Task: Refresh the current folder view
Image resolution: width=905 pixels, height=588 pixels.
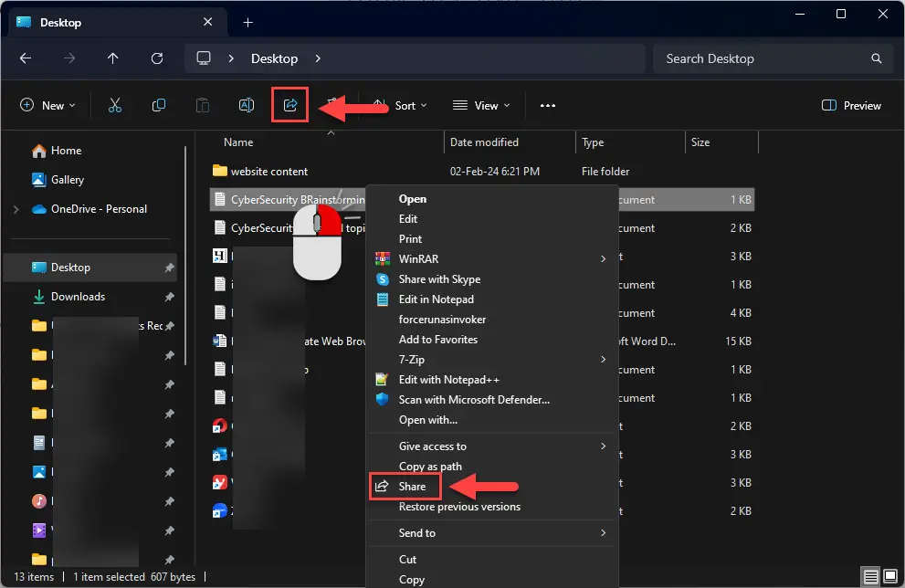Action: pos(157,58)
